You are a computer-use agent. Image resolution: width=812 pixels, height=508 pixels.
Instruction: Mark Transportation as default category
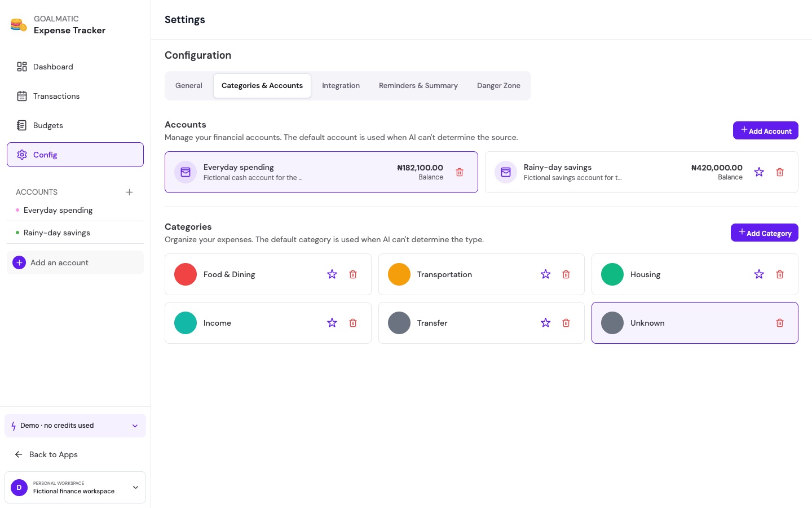click(545, 274)
